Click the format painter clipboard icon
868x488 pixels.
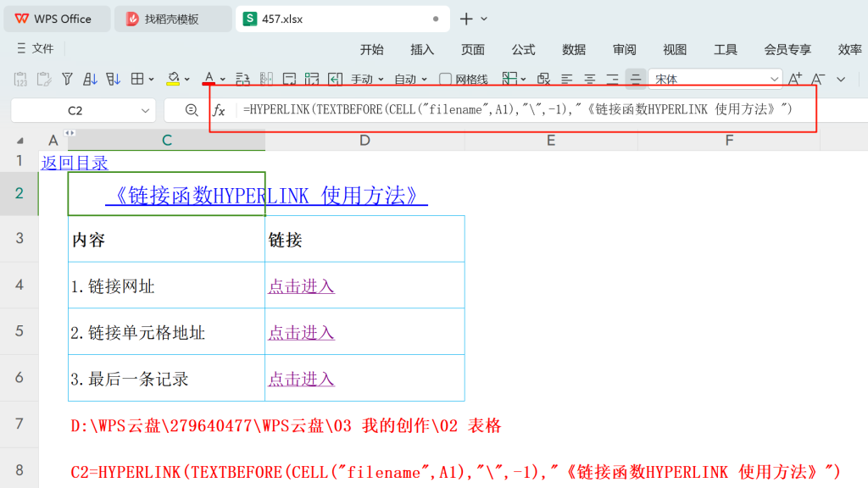44,79
